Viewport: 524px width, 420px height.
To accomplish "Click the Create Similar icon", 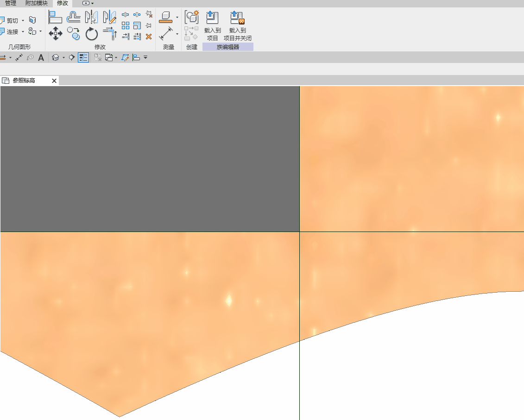I will pyautogui.click(x=192, y=17).
